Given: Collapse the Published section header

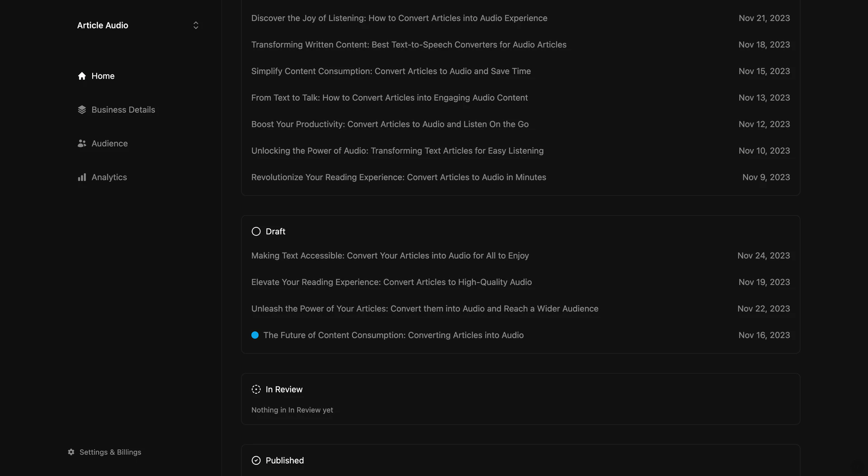Looking at the screenshot, I should click(x=284, y=460).
